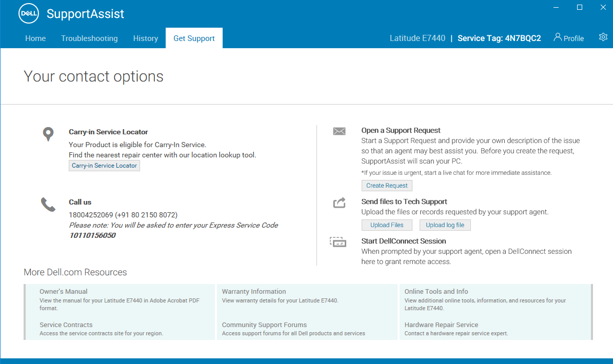613x364 pixels.
Task: Click the DellConnect remote session icon
Action: (x=338, y=241)
